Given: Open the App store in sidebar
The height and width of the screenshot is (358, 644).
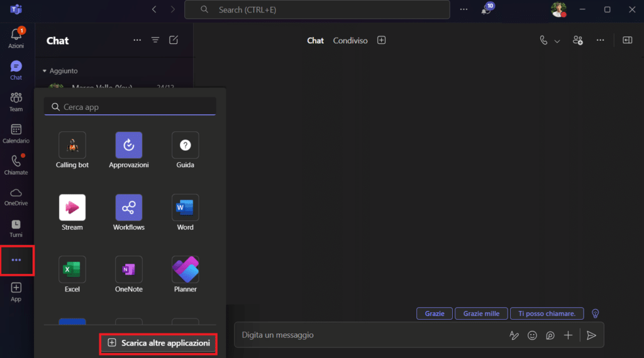Looking at the screenshot, I should 16,292.
